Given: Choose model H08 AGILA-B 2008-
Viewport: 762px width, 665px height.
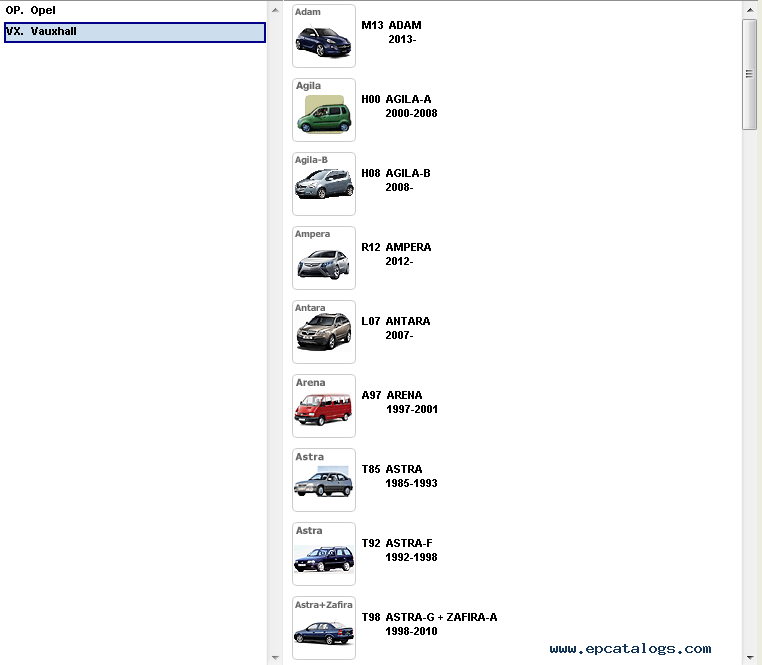Looking at the screenshot, I should point(396,180).
